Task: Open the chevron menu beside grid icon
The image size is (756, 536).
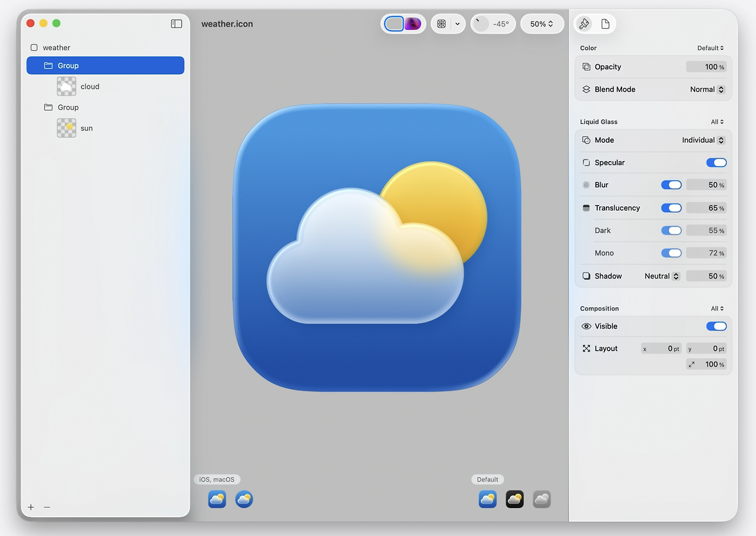Action: (457, 24)
